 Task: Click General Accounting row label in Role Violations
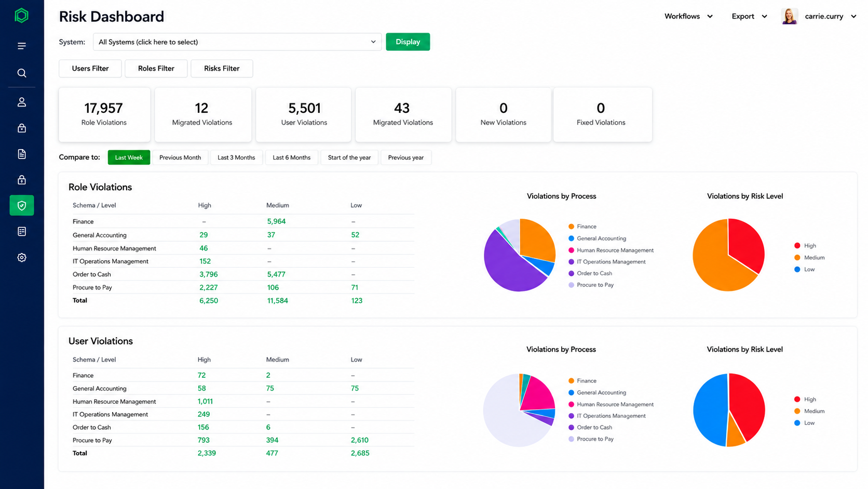click(100, 235)
